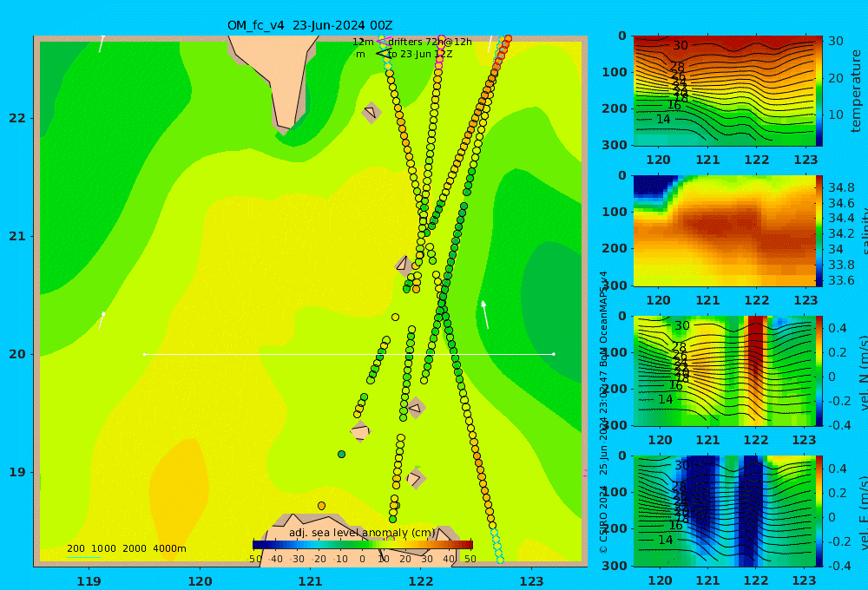Click the vel. E colorbar
868x590 pixels.
[819, 511]
